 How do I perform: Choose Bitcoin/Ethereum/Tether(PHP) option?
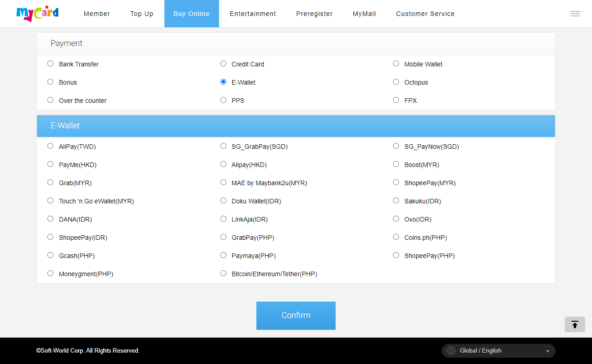click(x=223, y=273)
